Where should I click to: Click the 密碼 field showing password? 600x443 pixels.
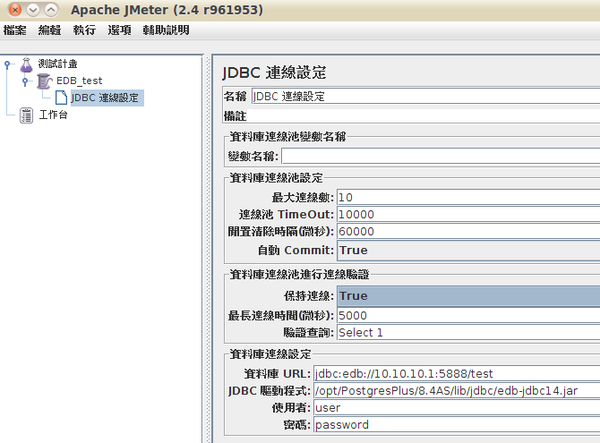click(x=457, y=425)
